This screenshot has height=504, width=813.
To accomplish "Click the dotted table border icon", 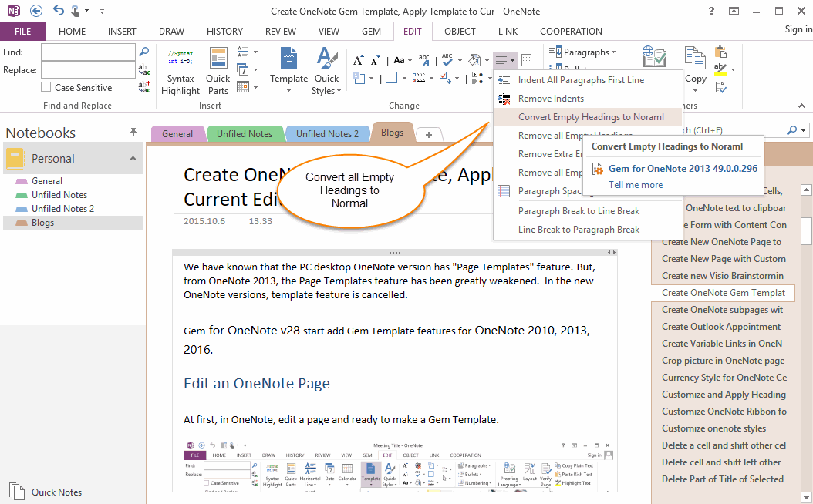I will click(x=526, y=60).
